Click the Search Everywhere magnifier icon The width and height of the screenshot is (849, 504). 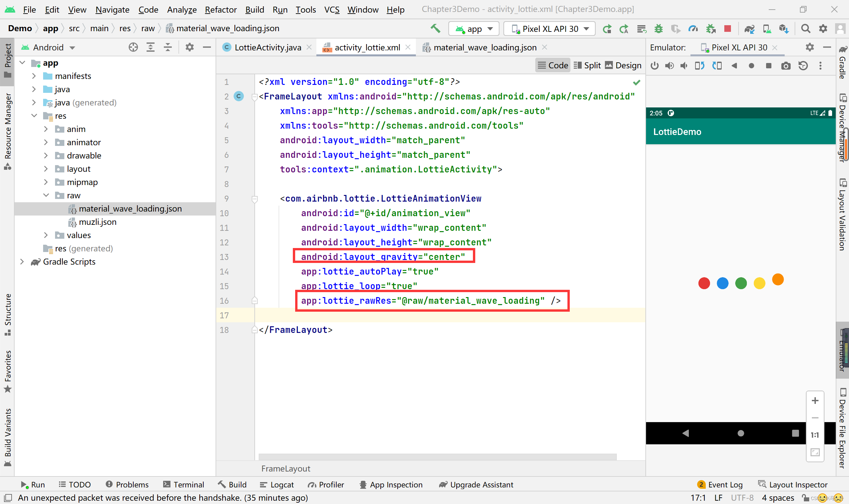(806, 29)
